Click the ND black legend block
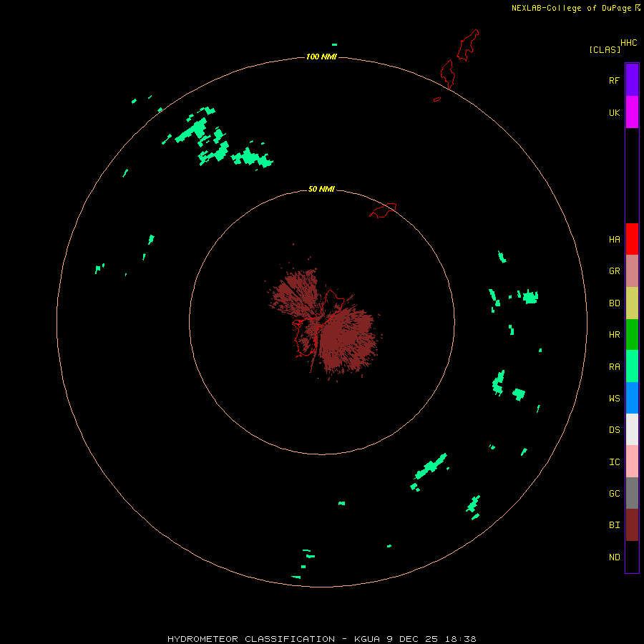This screenshot has width=644, height=644. tap(632, 557)
